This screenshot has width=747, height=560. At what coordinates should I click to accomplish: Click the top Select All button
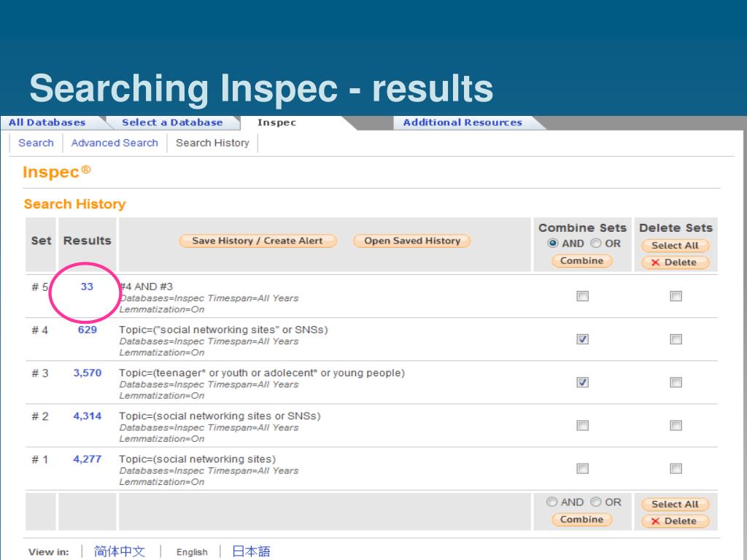(x=675, y=246)
